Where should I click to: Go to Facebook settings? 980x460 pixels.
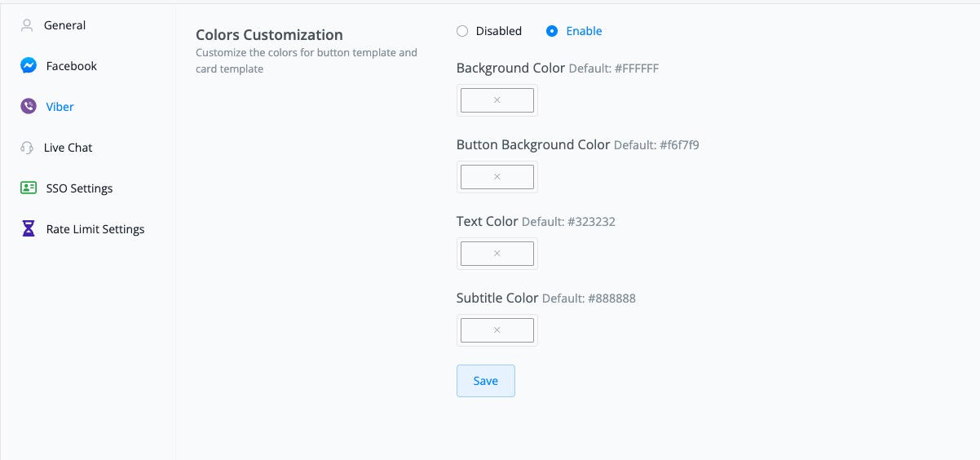pos(72,66)
